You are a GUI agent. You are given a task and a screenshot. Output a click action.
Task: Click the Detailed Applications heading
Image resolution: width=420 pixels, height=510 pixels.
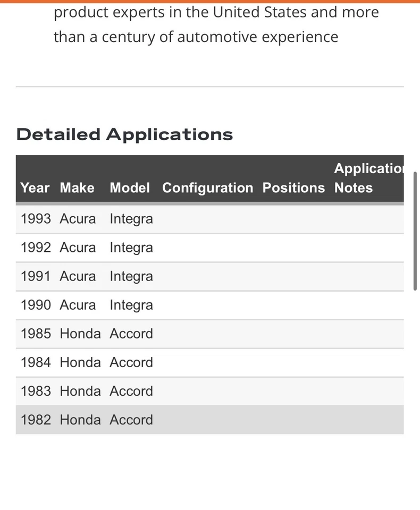coord(124,134)
